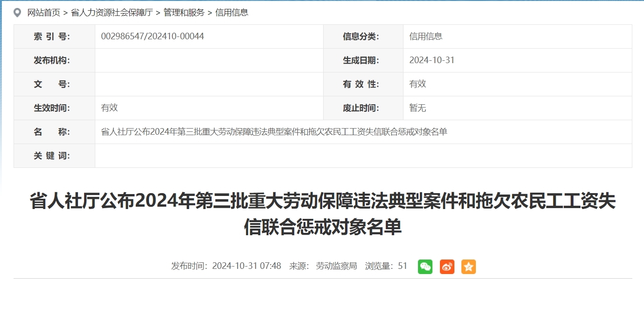Click the 生效时间 label cell
Image resolution: width=644 pixels, height=325 pixels.
point(54,108)
